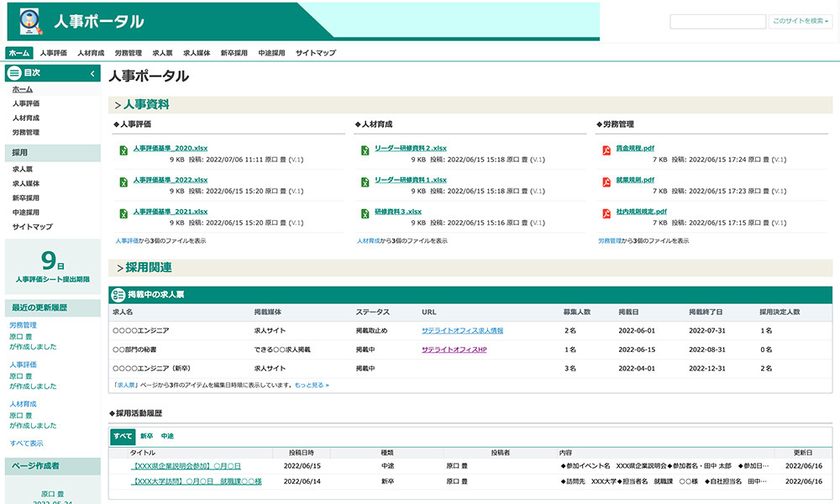This screenshot has height=504, width=840.
Task: Go to 求人媒体 in the sidebar
Action: (x=26, y=184)
